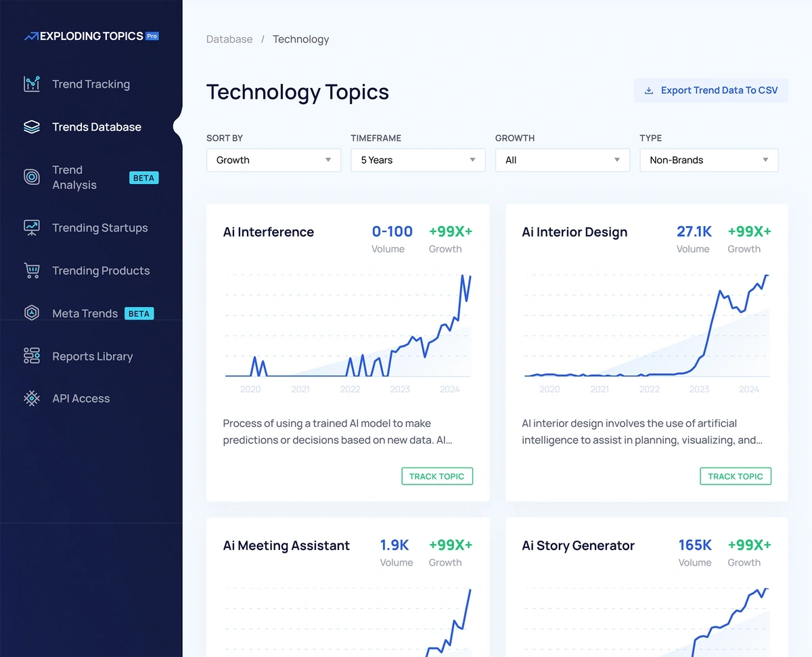Click the 0-100 volume value

(x=392, y=231)
